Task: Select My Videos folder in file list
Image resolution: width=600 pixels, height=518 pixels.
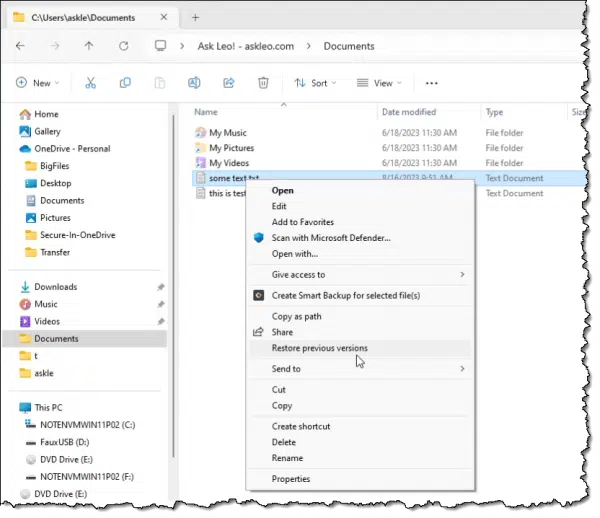Action: tap(229, 163)
